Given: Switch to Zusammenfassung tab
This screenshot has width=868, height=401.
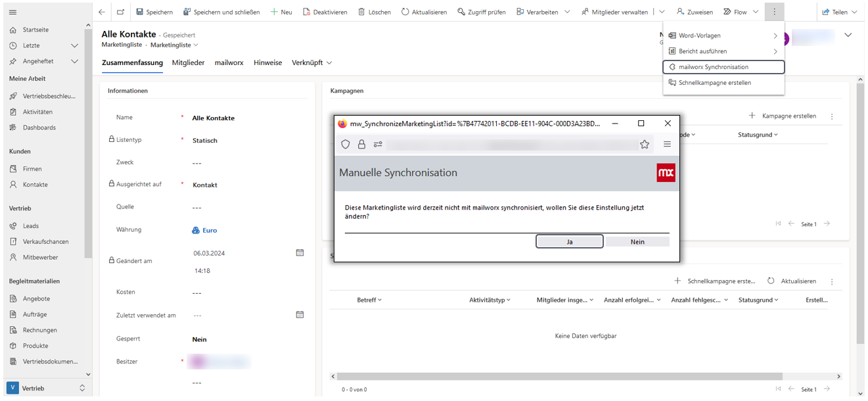Looking at the screenshot, I should pos(132,63).
